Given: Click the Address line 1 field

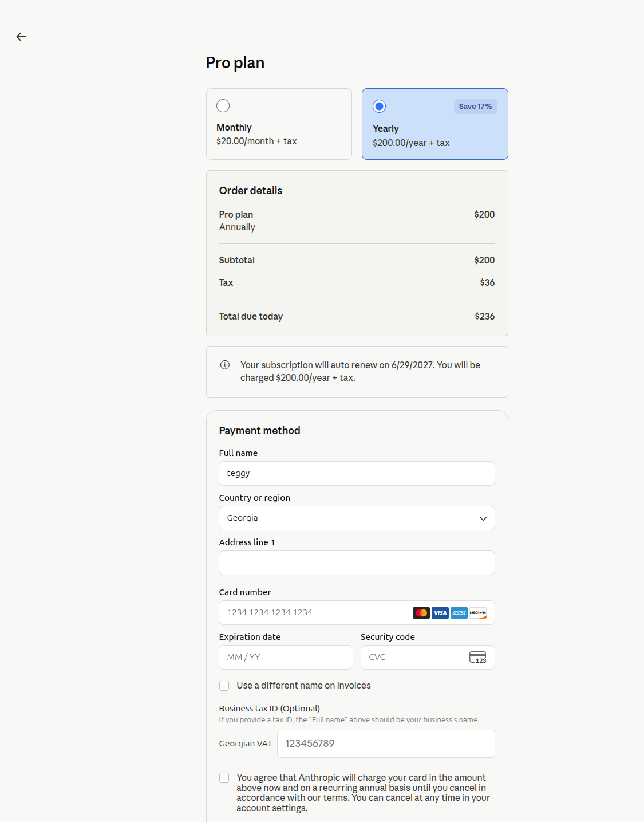Looking at the screenshot, I should click(x=357, y=563).
